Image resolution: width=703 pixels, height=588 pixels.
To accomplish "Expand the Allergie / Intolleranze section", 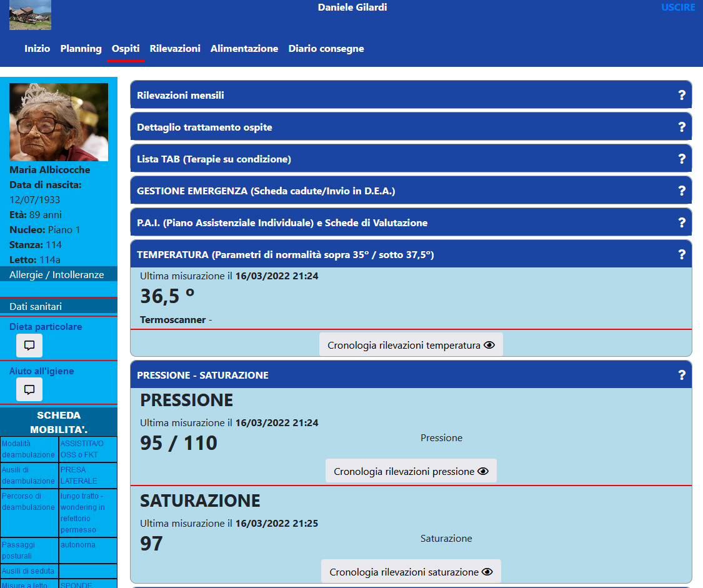I will (x=57, y=275).
